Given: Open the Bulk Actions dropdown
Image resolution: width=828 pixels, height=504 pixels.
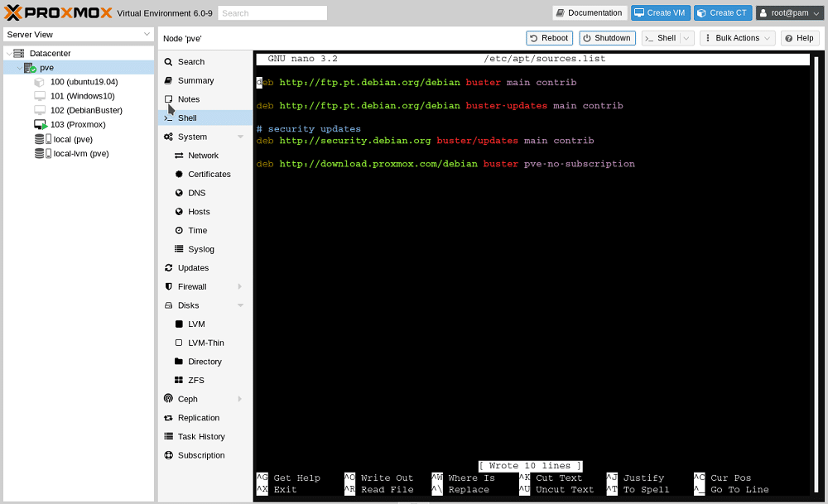Looking at the screenshot, I should pos(738,38).
